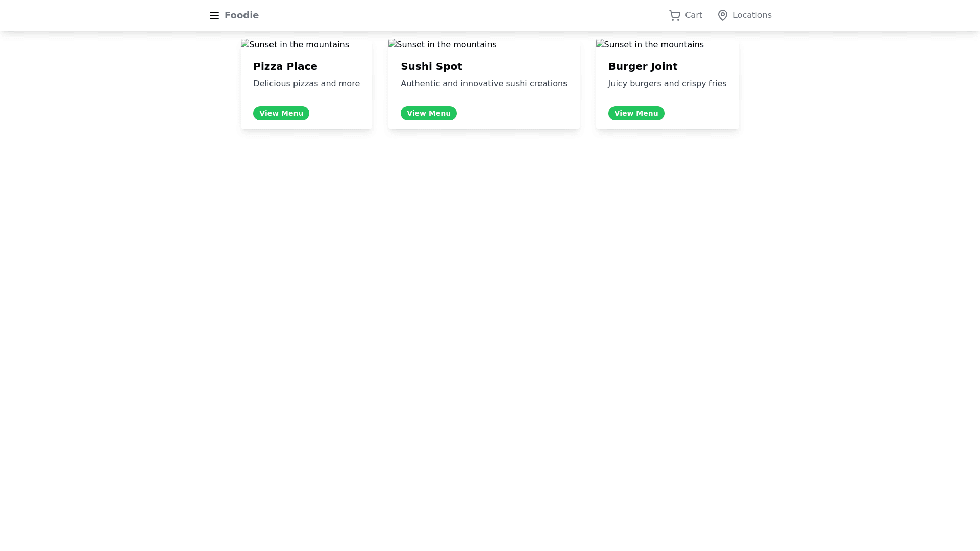Click the Pizza Place card's empty space beside View Menu
This screenshot has height=551, width=980.
[x=341, y=113]
